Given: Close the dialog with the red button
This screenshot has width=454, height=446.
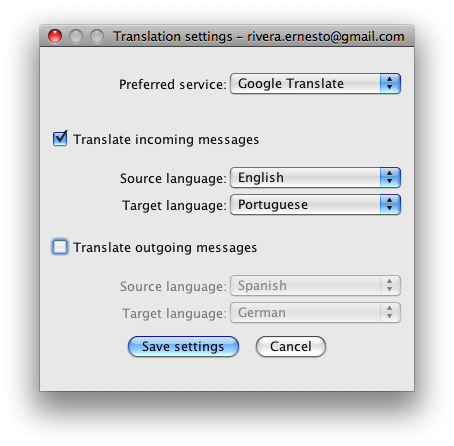Looking at the screenshot, I should pos(55,36).
